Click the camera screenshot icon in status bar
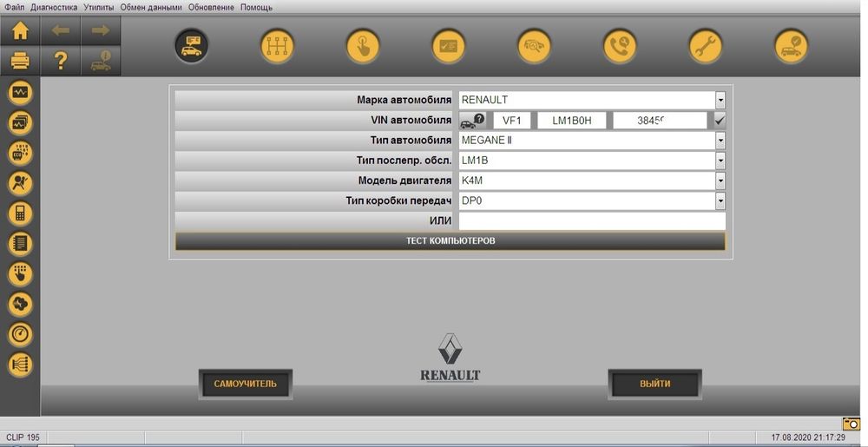The height and width of the screenshot is (447, 868). [851, 424]
